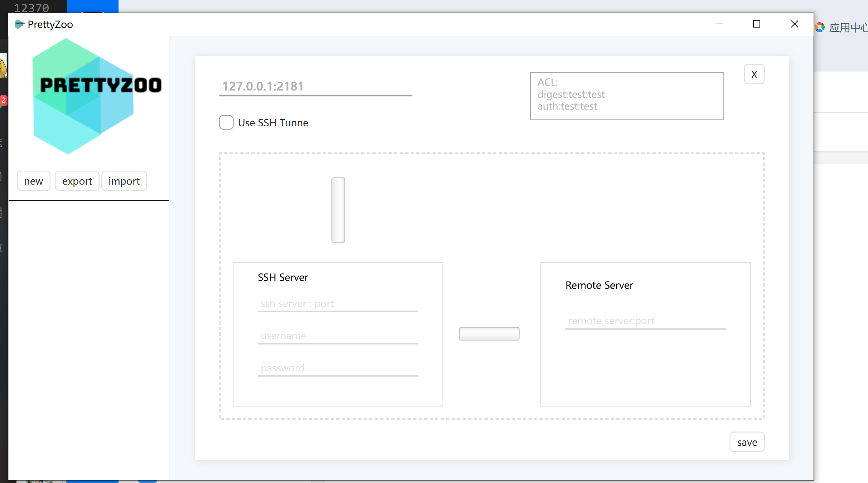The width and height of the screenshot is (868, 483).
Task: Click the import button
Action: point(124,181)
